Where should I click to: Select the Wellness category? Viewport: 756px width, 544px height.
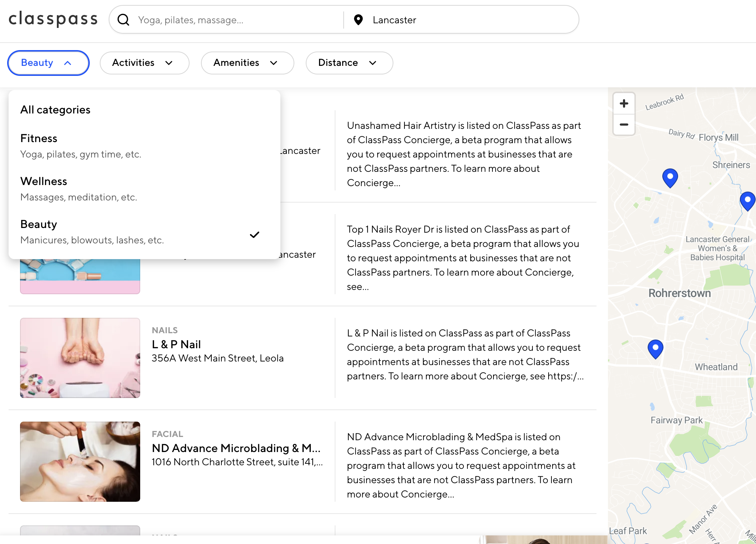(144, 189)
